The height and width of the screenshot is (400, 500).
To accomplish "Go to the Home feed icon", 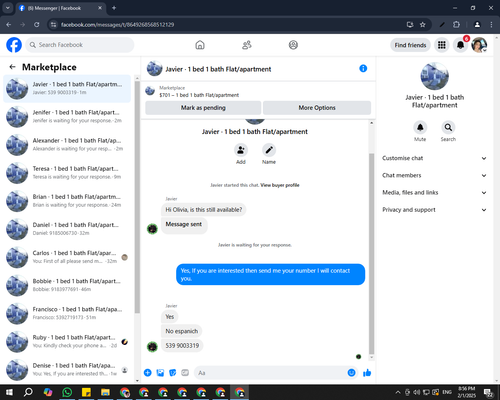I will [x=200, y=45].
